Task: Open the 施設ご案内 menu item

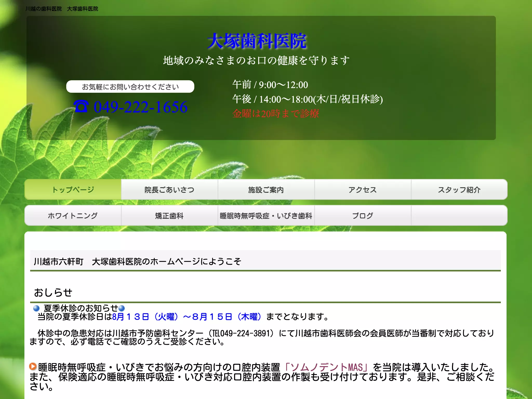Action: coord(266,189)
